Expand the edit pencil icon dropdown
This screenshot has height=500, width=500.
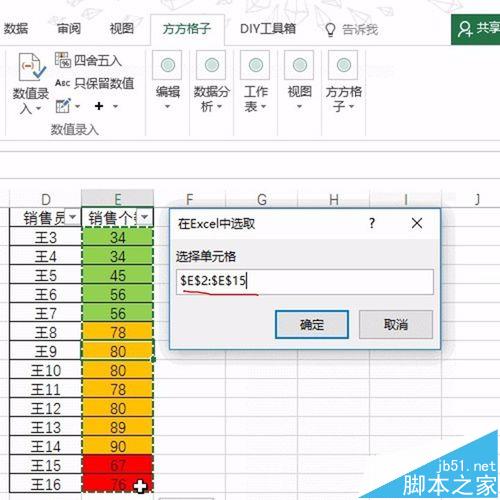77,107
